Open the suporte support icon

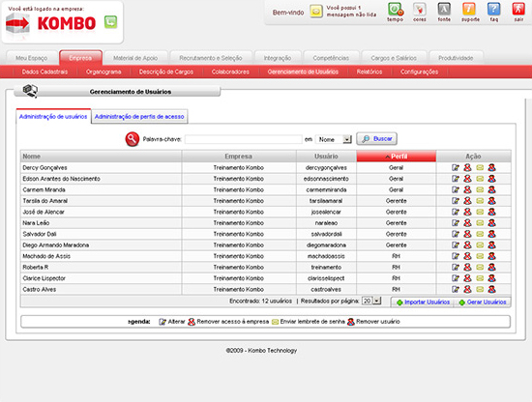[x=469, y=9]
